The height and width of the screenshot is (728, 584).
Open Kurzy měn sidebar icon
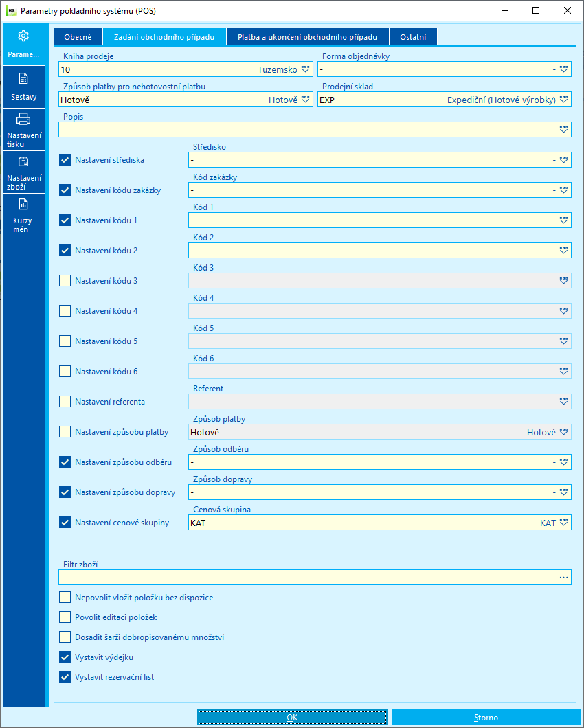(23, 204)
